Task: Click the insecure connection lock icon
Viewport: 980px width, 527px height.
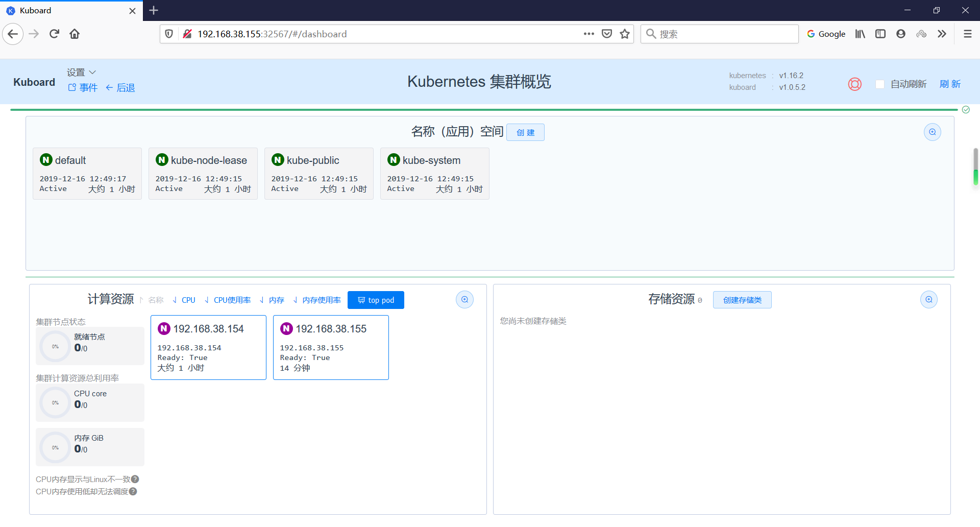Action: pos(187,34)
